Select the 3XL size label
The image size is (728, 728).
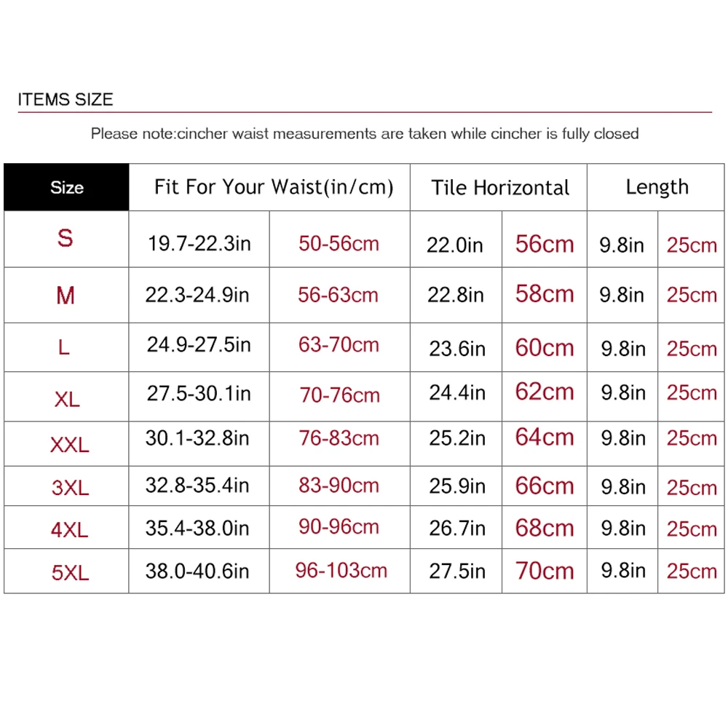click(x=70, y=487)
